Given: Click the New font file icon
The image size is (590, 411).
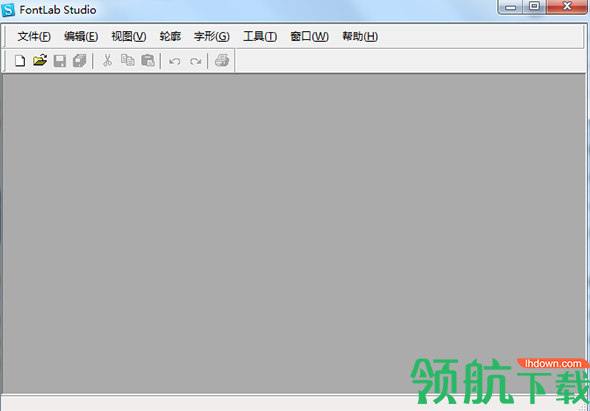Looking at the screenshot, I should click(20, 61).
